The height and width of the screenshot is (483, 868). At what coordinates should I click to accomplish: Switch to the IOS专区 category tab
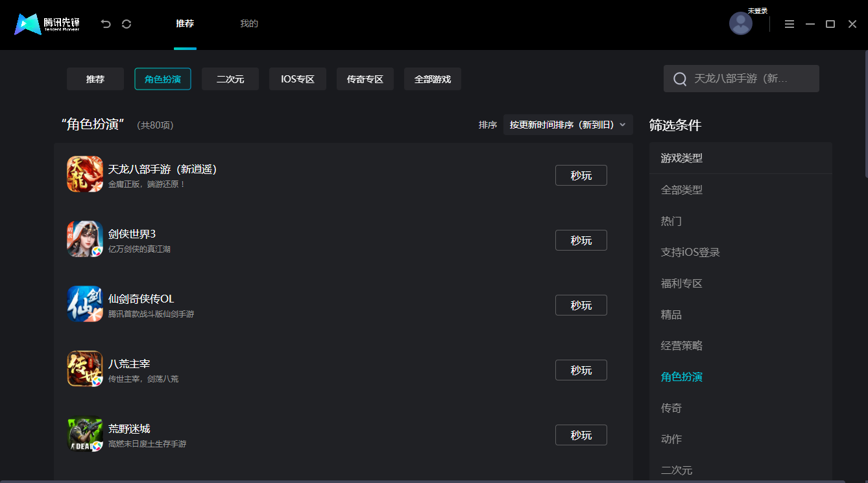coord(297,79)
